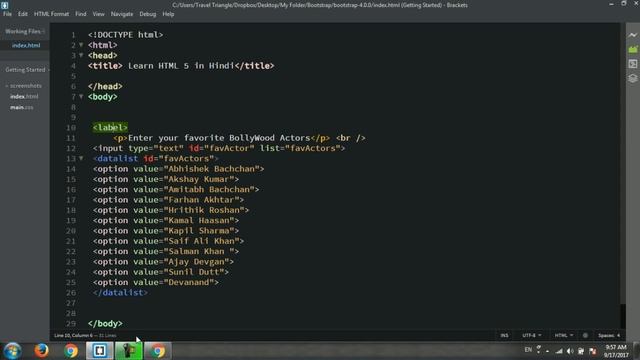Open the Find menu

click(80, 14)
